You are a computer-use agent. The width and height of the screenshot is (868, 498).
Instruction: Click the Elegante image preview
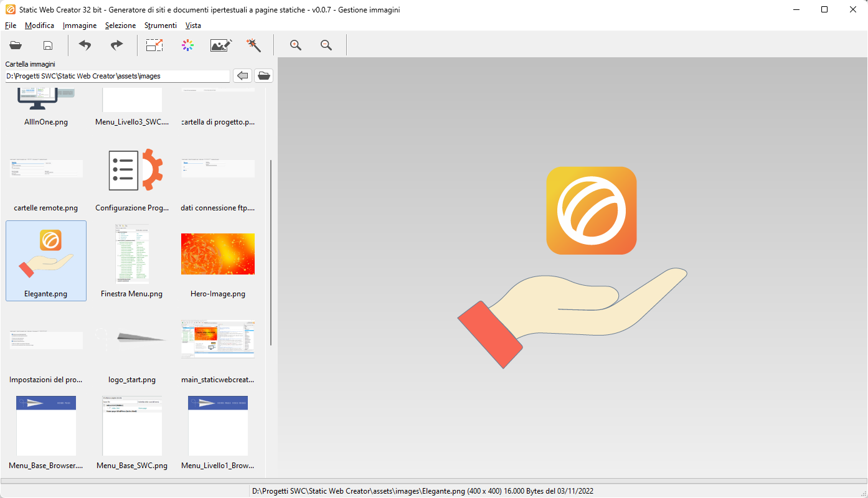coord(572,268)
